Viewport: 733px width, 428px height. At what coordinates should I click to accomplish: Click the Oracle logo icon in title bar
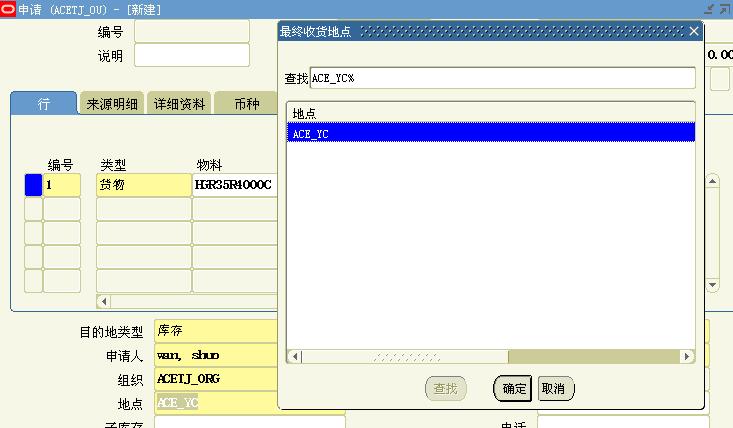tap(8, 9)
